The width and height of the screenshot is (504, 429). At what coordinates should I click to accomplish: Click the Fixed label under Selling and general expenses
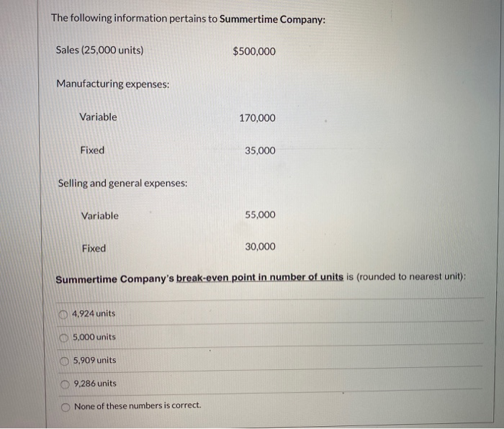tap(94, 248)
